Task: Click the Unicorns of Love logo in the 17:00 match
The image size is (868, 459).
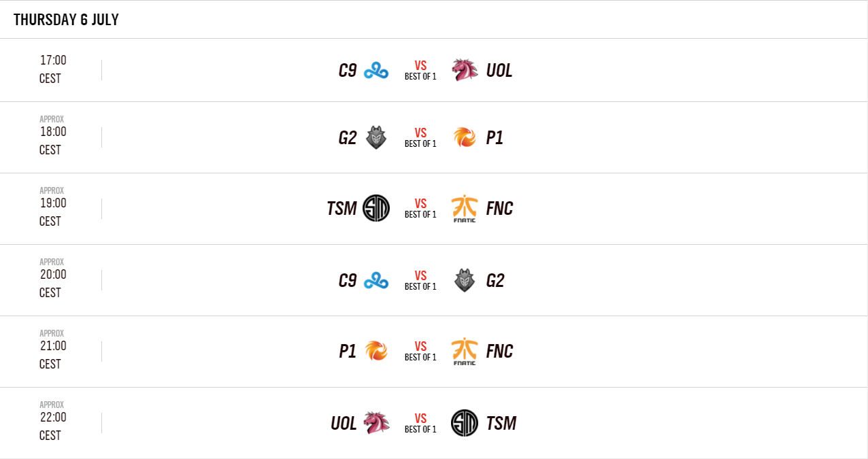Action: click(465, 70)
